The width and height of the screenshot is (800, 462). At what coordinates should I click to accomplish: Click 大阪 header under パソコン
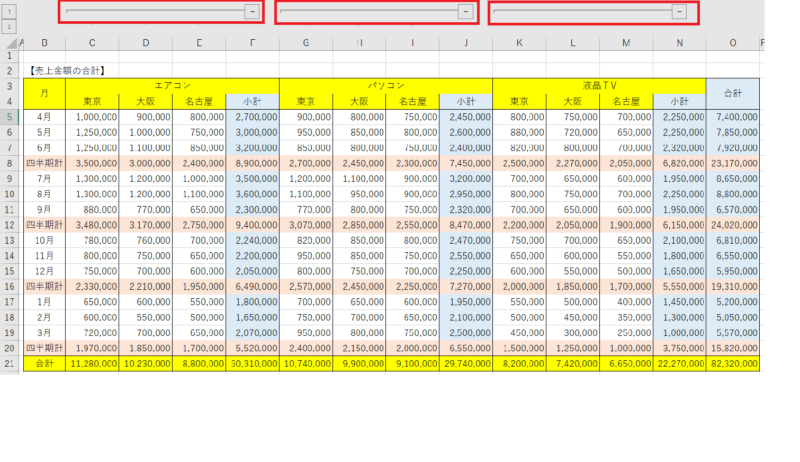point(359,101)
